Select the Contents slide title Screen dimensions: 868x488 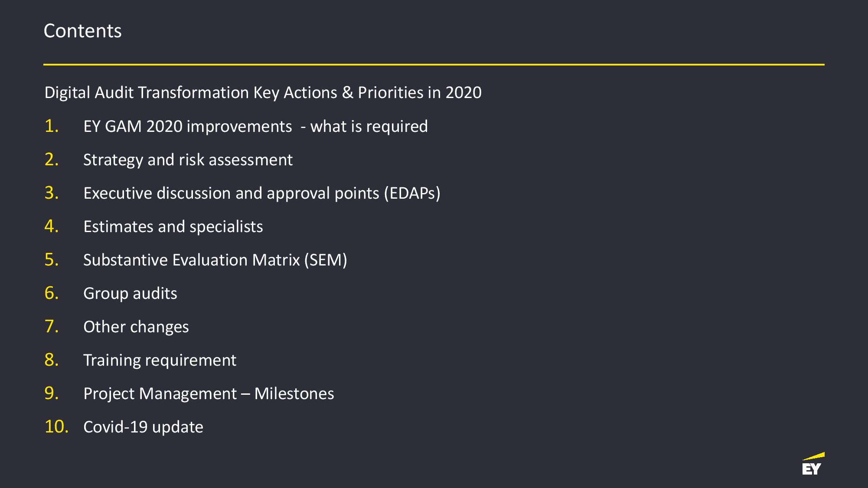click(x=83, y=31)
